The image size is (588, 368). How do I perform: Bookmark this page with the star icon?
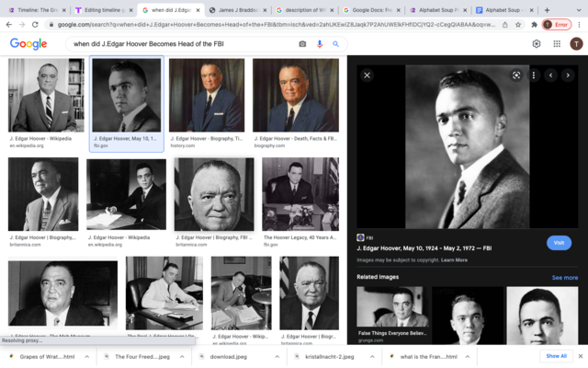[518, 25]
